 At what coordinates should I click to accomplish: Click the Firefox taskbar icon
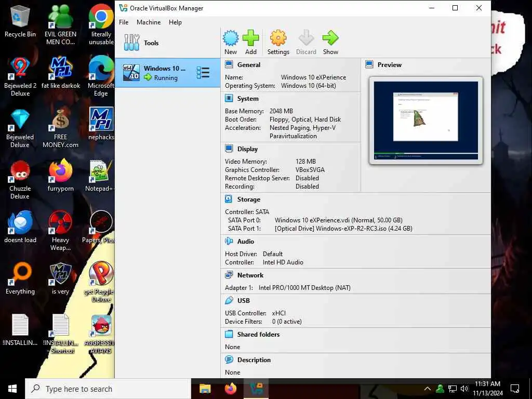coord(231,389)
